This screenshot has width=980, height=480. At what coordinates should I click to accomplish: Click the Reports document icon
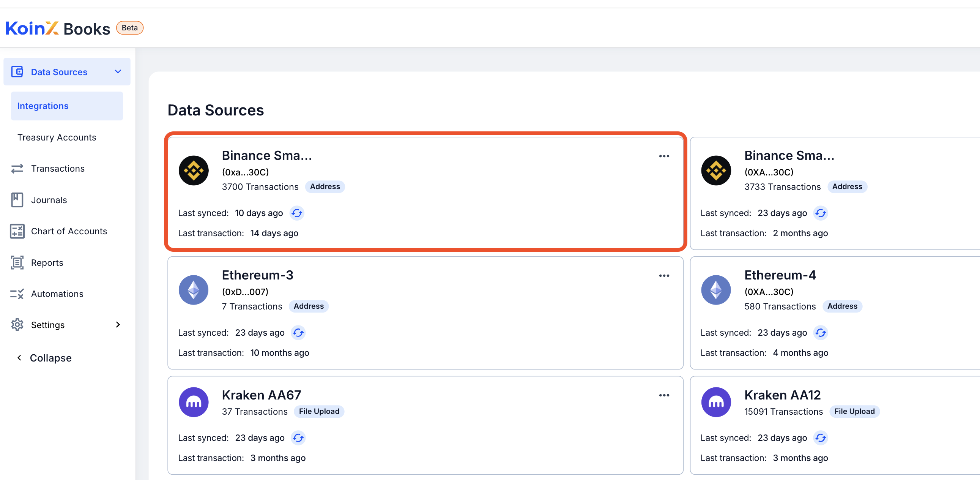pos(17,263)
